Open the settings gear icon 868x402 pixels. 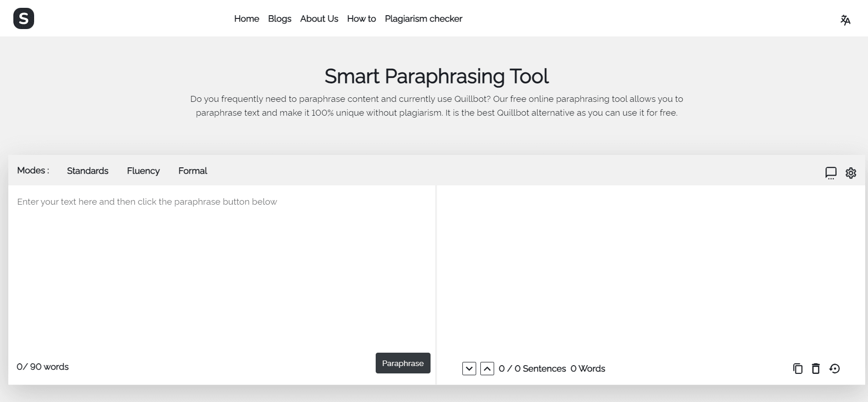850,173
